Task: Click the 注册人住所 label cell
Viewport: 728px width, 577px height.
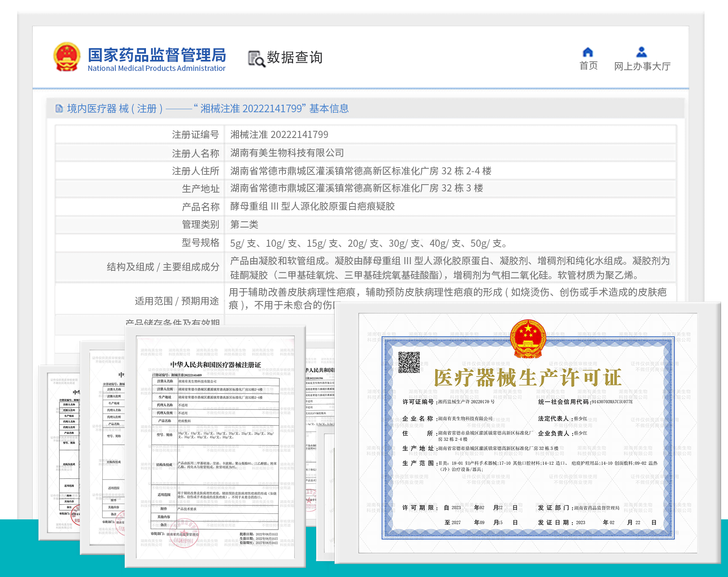Action: pos(140,171)
